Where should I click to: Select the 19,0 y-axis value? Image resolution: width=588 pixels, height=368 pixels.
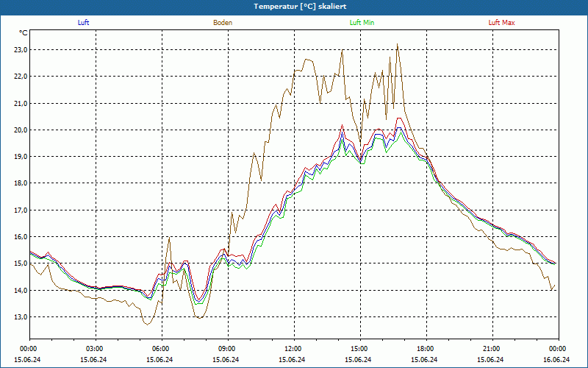point(20,157)
